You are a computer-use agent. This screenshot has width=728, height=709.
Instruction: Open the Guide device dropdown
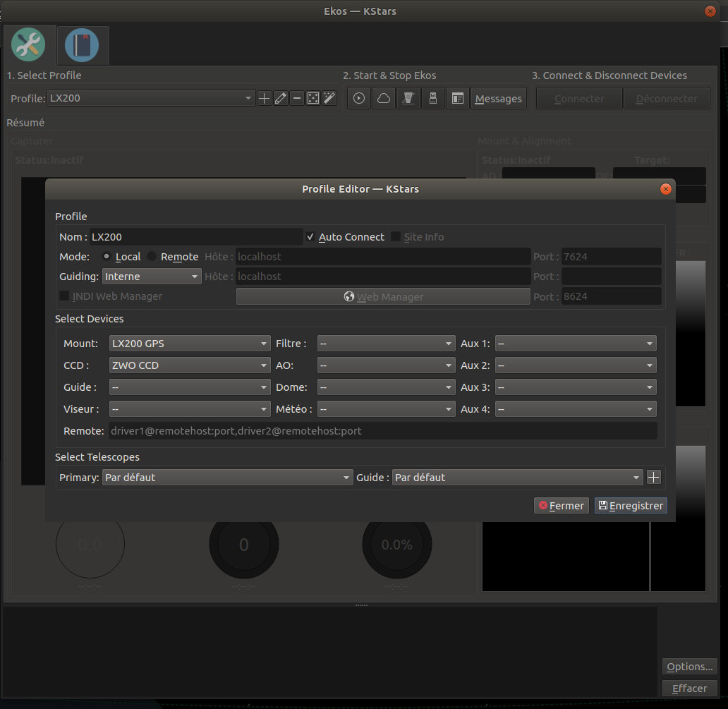pyautogui.click(x=190, y=387)
